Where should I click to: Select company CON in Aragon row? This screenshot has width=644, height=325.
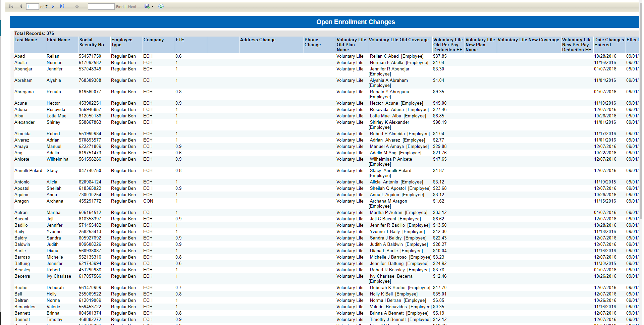pos(148,201)
